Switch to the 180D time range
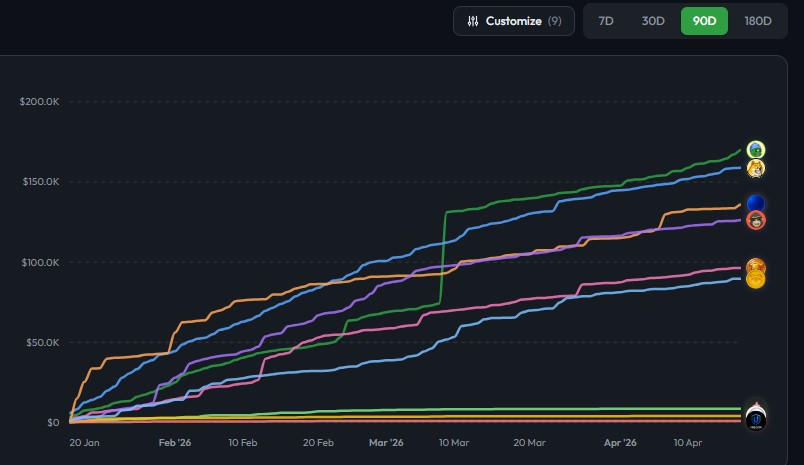This screenshot has height=465, width=804. [758, 21]
